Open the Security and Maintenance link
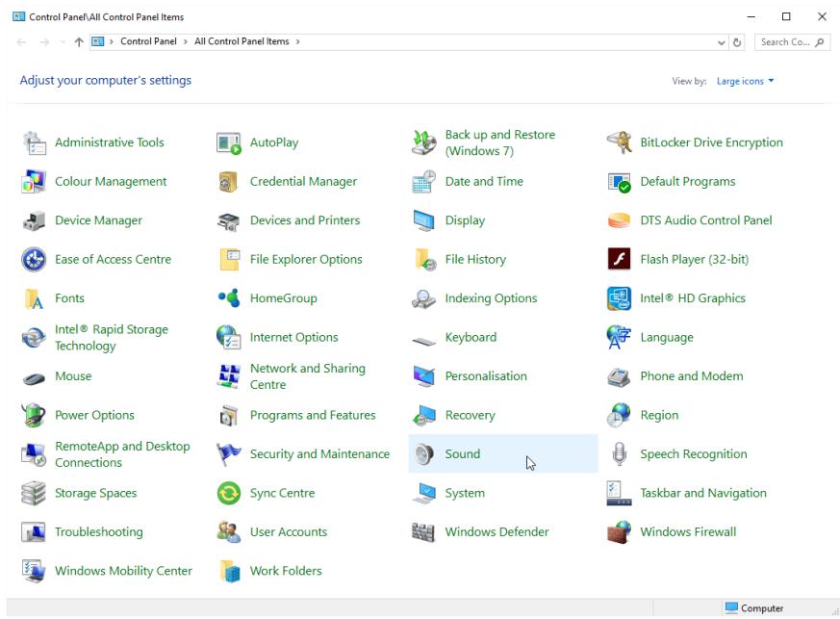Screen dimensions: 840x619 [x=319, y=454]
